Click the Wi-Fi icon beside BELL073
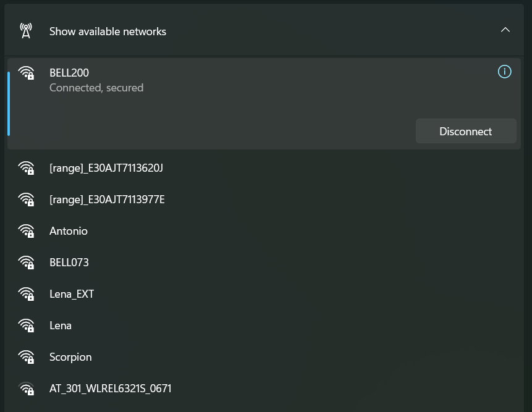532x412 pixels. [x=27, y=263]
